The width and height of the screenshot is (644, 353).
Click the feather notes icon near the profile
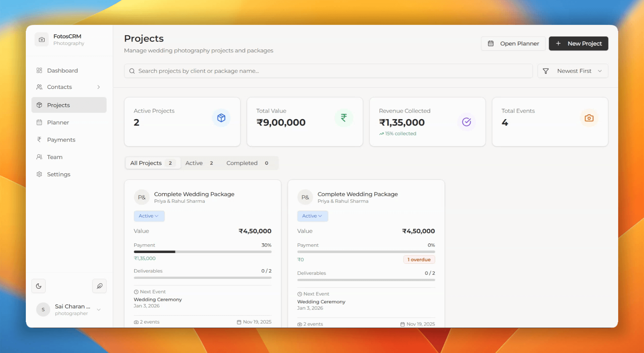[99, 286]
